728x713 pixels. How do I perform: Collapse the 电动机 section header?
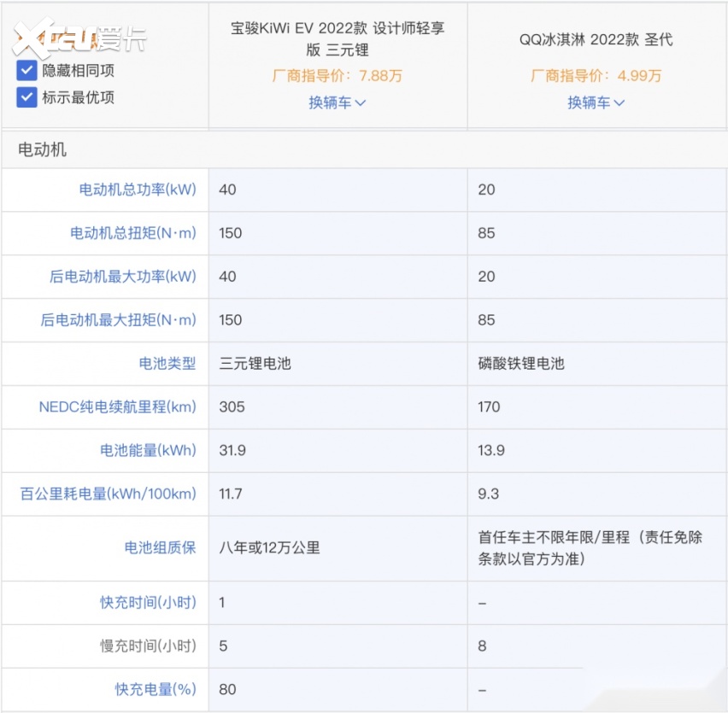point(43,149)
